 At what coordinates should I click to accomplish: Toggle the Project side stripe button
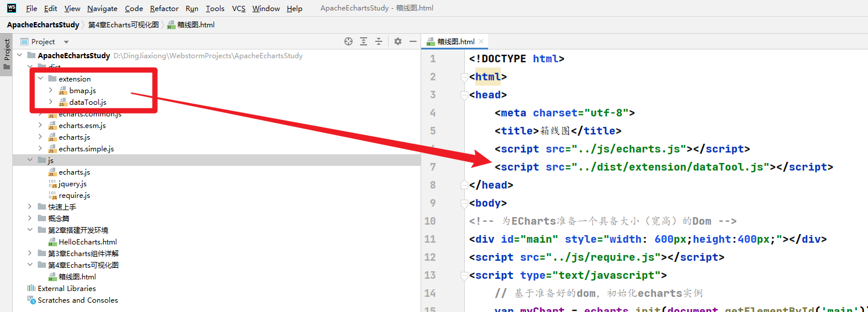6,55
